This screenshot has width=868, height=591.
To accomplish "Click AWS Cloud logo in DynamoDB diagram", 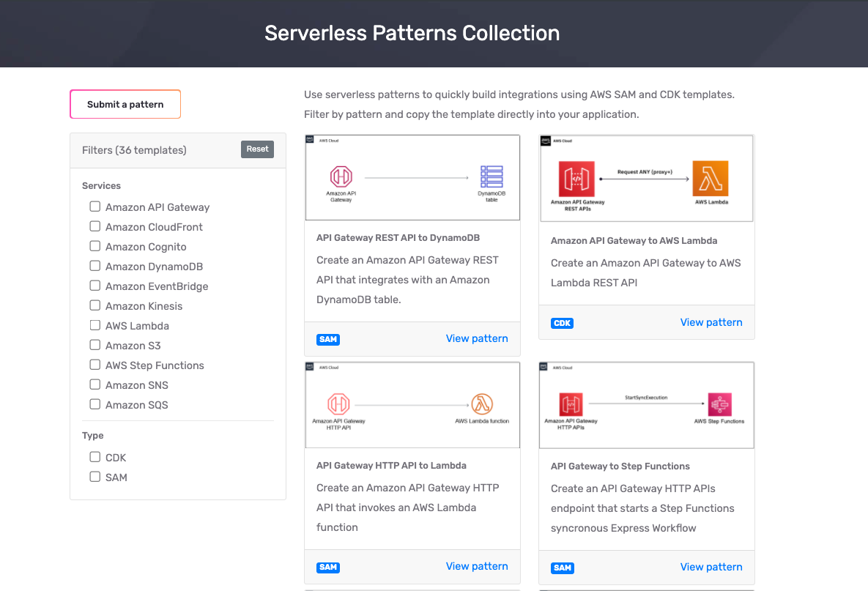I will [310, 139].
